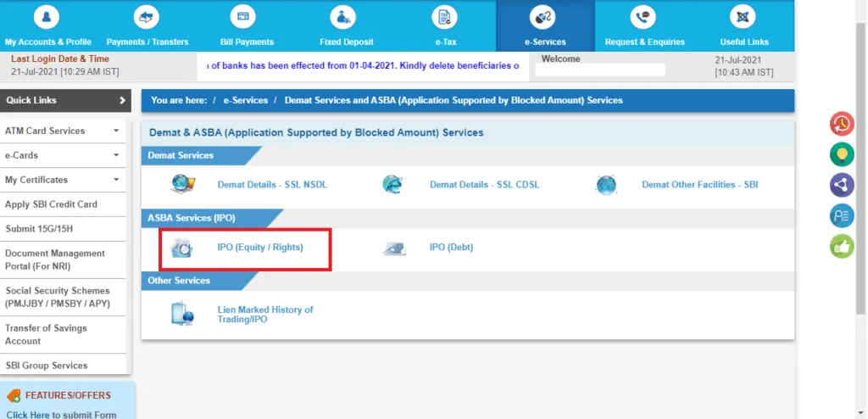Open Document Management Portal (For NRI)
This screenshot has height=419, width=868.
(x=55, y=260)
